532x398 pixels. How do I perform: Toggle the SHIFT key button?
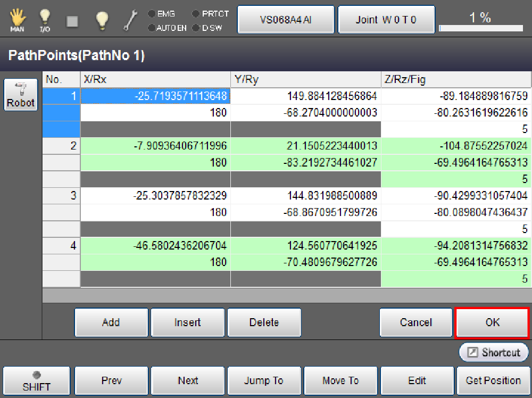(x=36, y=380)
